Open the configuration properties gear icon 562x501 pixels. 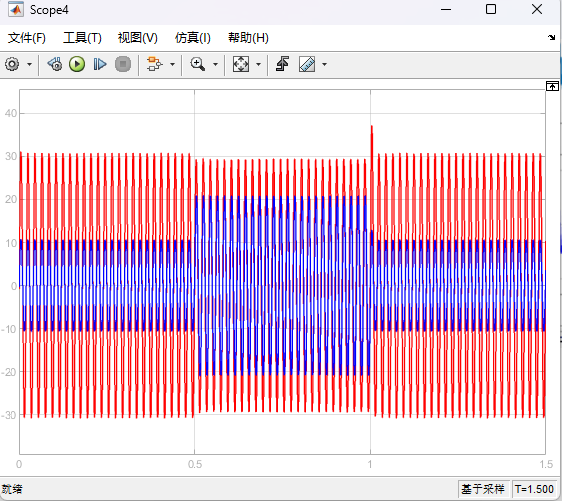point(12,65)
